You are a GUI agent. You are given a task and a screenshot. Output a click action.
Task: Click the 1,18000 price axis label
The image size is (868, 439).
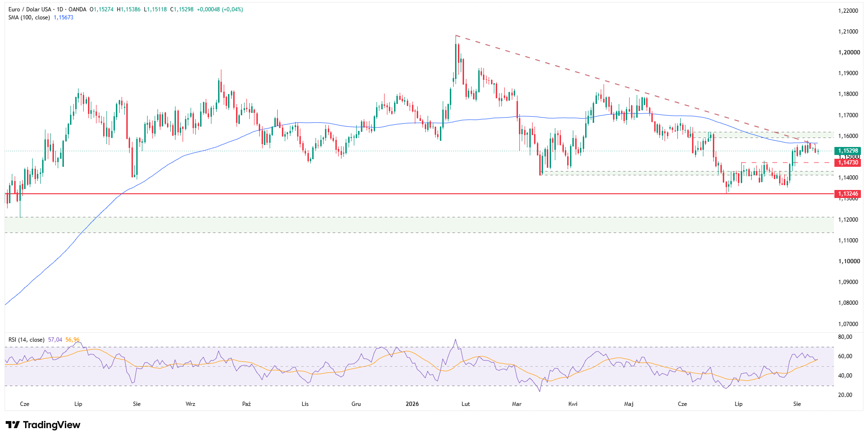click(848, 94)
